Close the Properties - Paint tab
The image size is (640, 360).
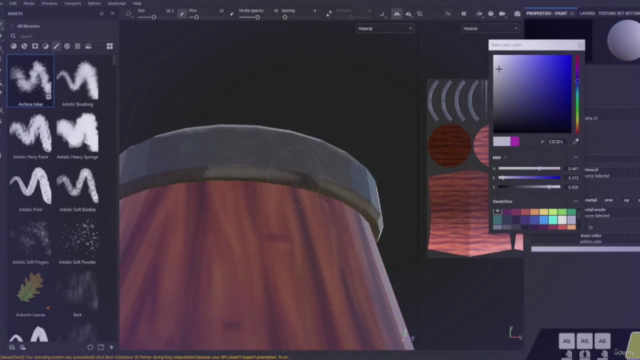click(x=572, y=13)
